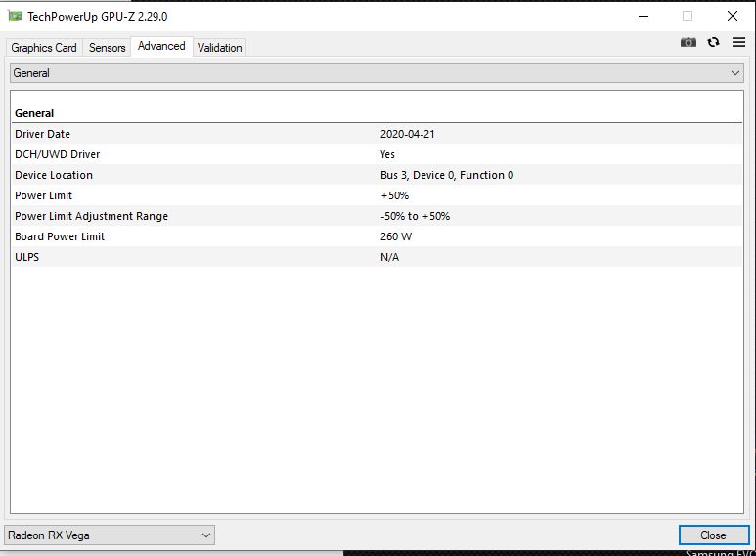The height and width of the screenshot is (556, 756).
Task: Click the General section heading
Action: coord(34,113)
